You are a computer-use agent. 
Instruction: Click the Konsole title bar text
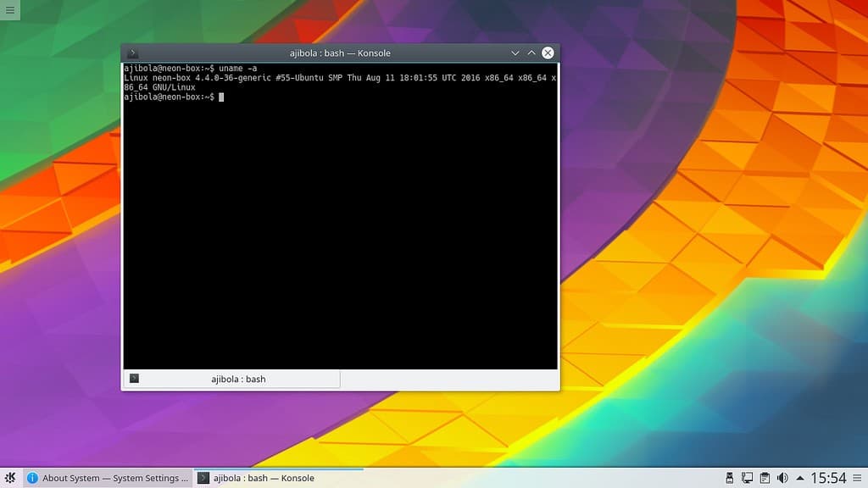[339, 53]
